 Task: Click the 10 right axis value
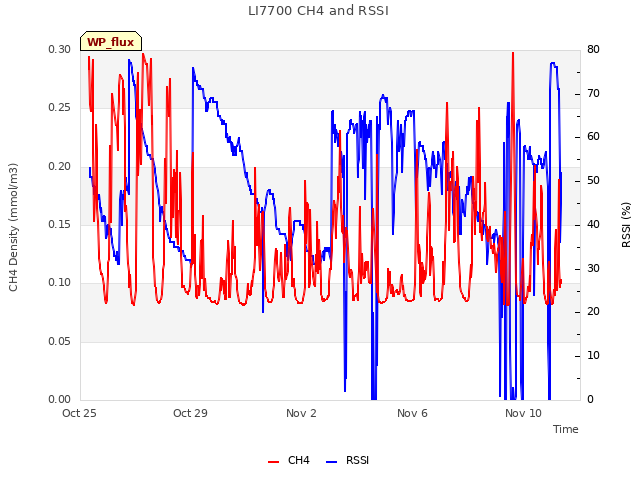point(593,356)
